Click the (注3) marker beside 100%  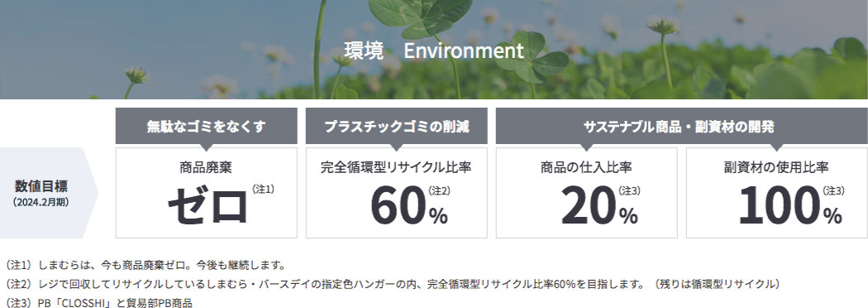tap(833, 190)
